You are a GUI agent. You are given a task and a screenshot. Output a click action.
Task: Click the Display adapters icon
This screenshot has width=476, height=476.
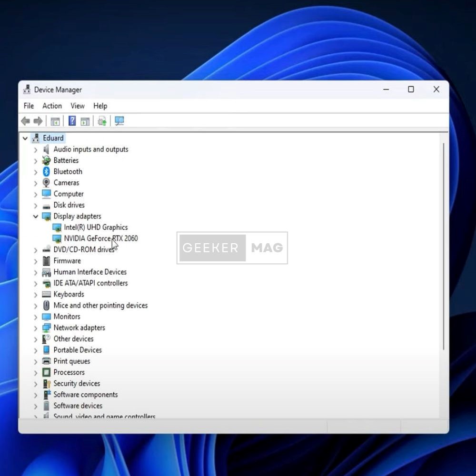[46, 217]
